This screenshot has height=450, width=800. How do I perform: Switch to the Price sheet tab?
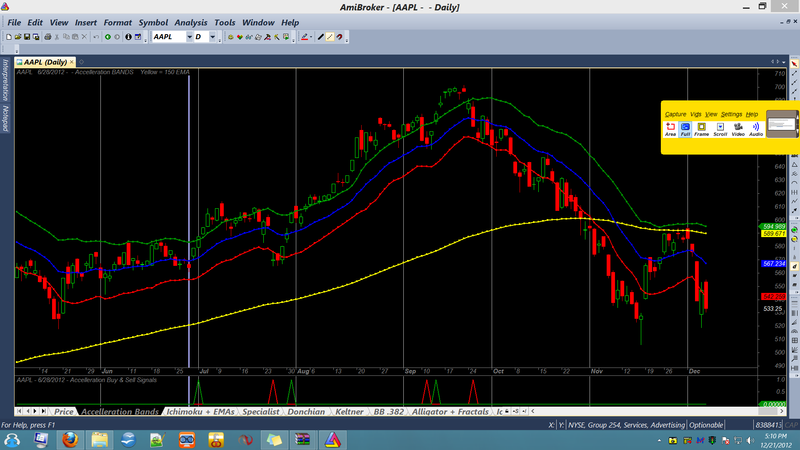pos(64,411)
